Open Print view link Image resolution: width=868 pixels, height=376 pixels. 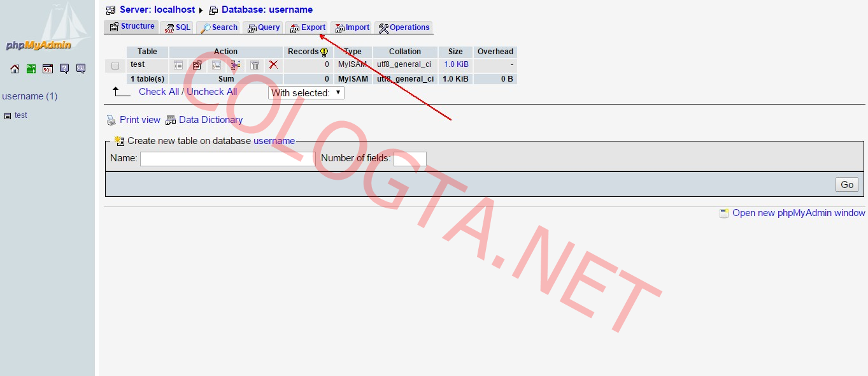(x=139, y=120)
